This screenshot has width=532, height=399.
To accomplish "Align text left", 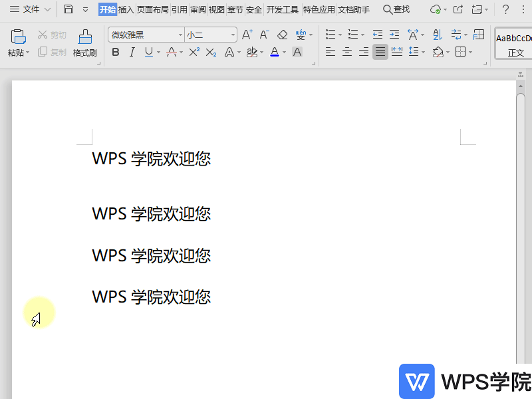I will pyautogui.click(x=330, y=53).
